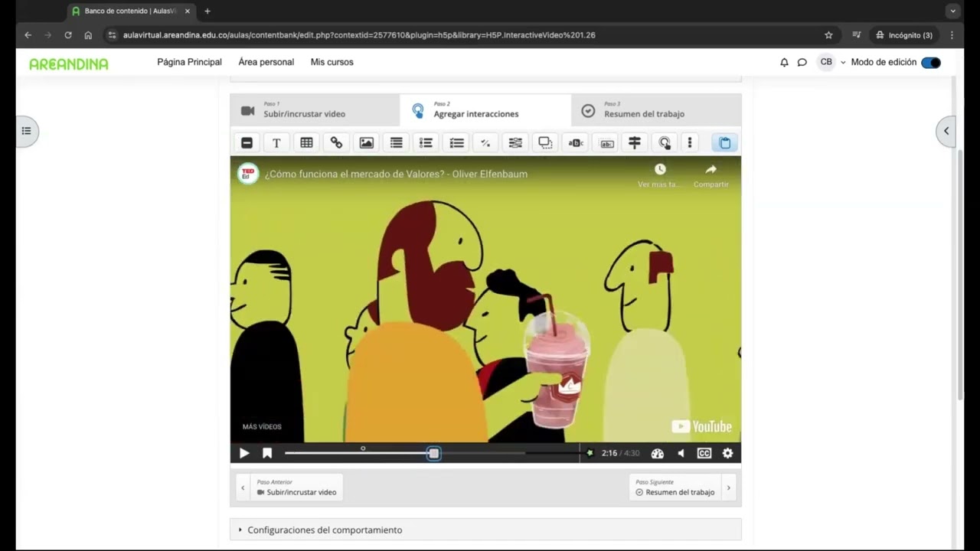Click MÁS VÍDEOS in the video player
Image resolution: width=980 pixels, height=551 pixels.
262,426
